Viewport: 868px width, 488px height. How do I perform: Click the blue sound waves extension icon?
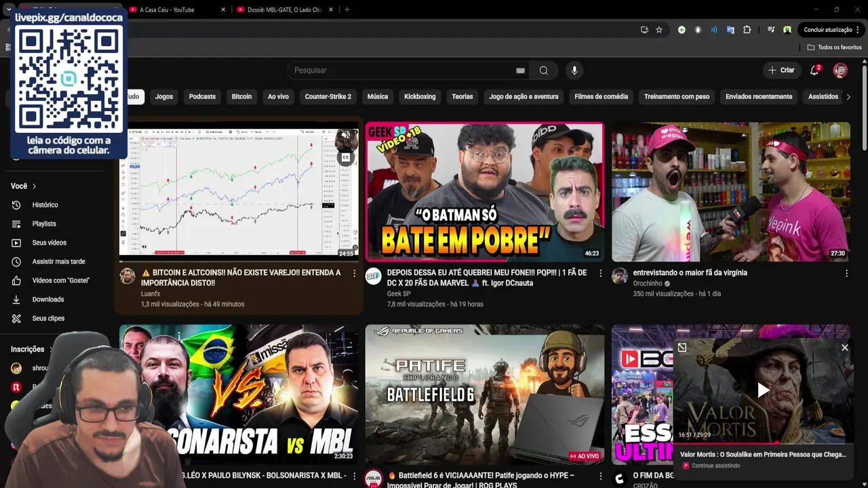click(x=714, y=30)
